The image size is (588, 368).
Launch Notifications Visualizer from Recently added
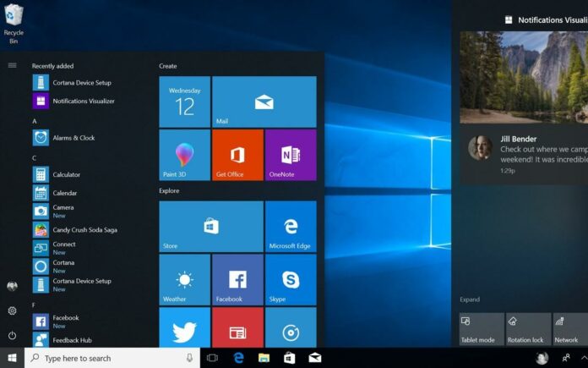point(73,101)
